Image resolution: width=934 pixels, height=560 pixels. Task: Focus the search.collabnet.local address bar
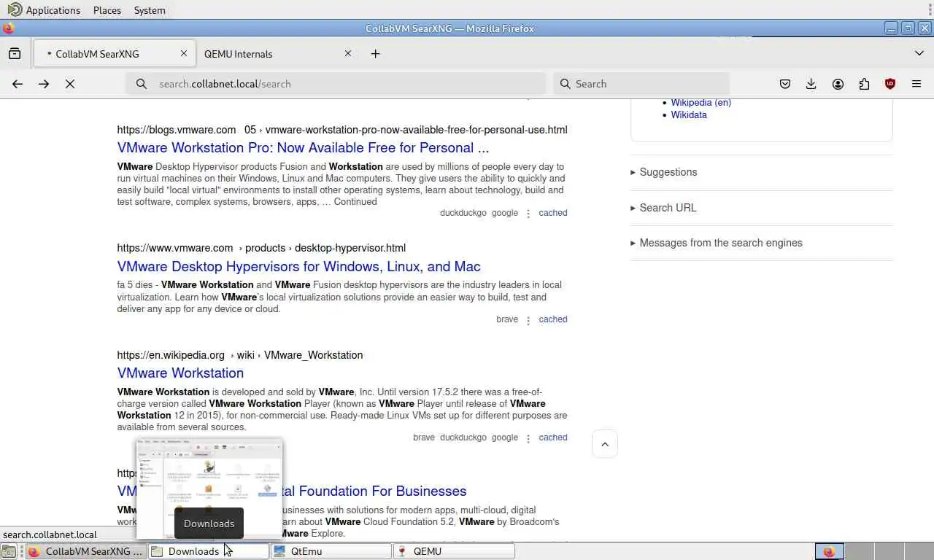pyautogui.click(x=336, y=84)
